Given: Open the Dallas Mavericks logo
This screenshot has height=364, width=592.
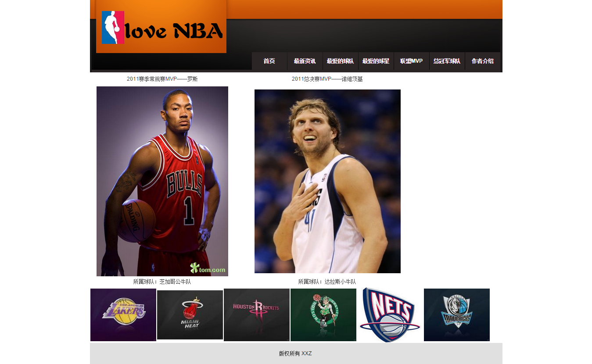Looking at the screenshot, I should coord(457,315).
